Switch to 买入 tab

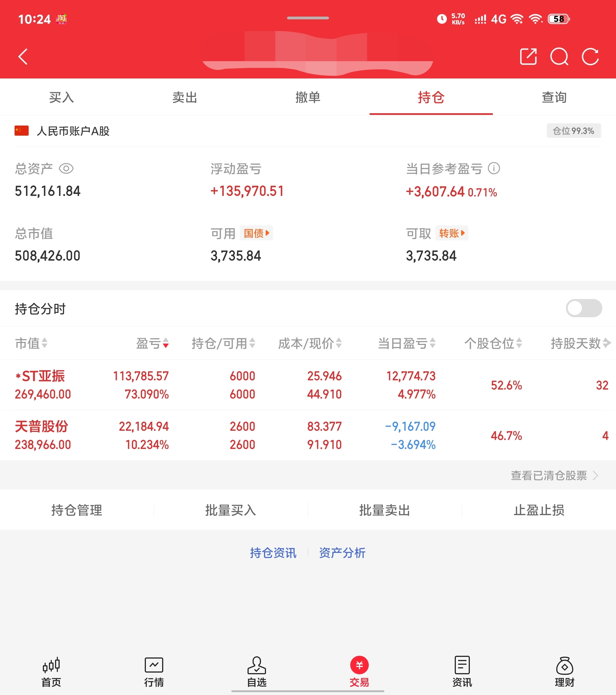(x=62, y=98)
